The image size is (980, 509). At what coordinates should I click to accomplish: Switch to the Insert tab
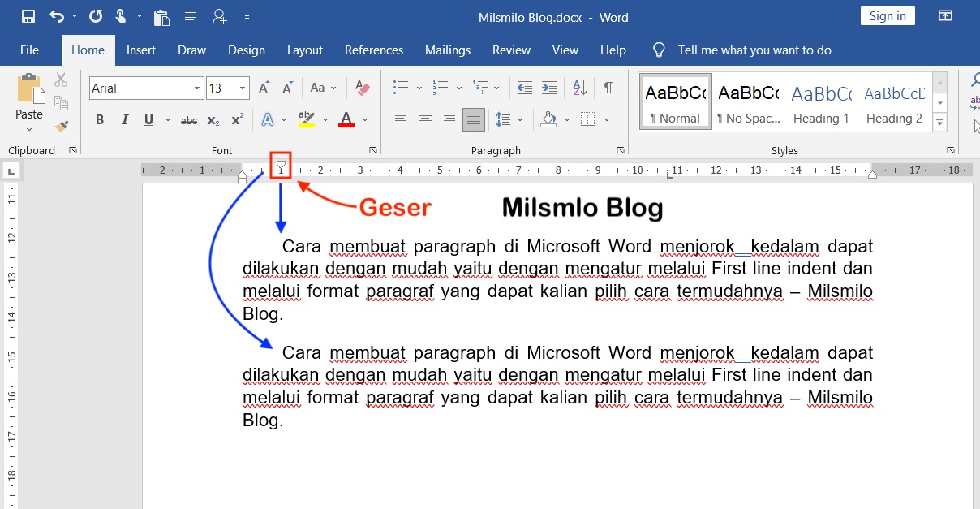pyautogui.click(x=141, y=50)
